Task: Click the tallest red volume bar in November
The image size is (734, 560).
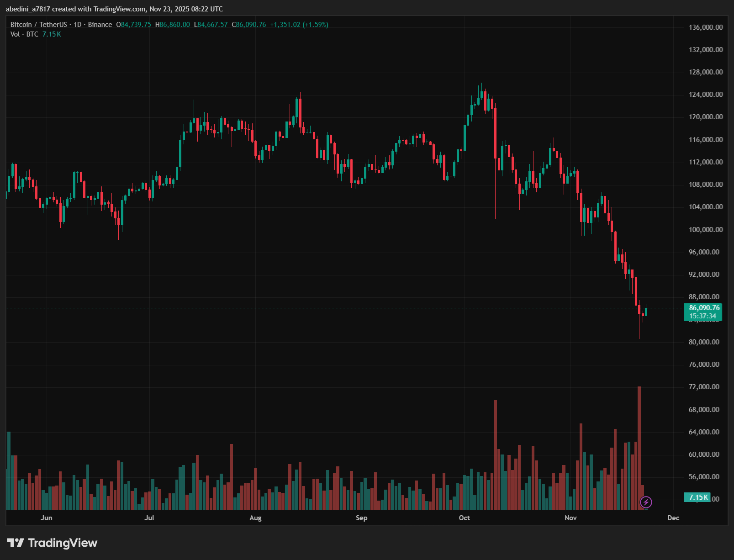Action: click(x=639, y=448)
